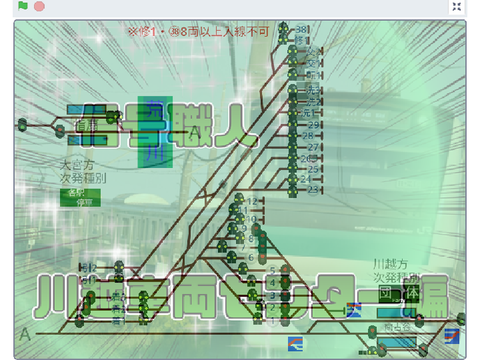Click the signal beside track 12
Viewport: 480px width, 360px height.
pos(239,200)
